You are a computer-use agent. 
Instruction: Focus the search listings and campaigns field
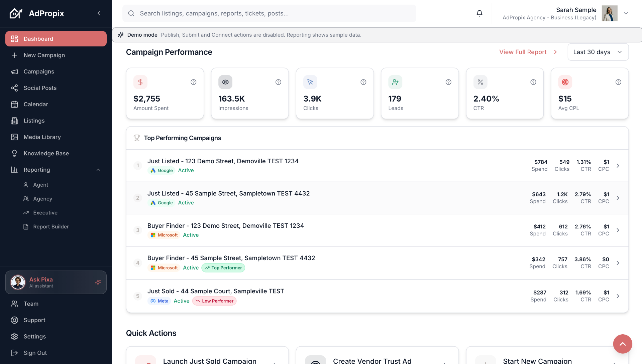(269, 13)
